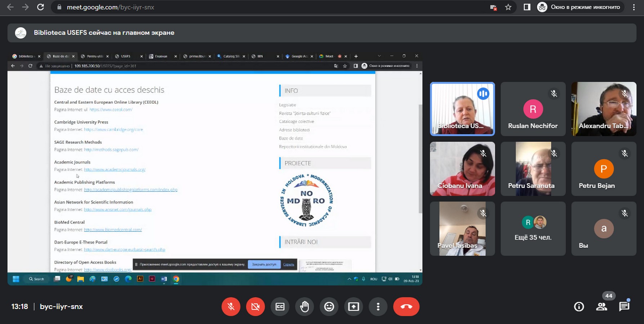Reload the meet.google.com page

pyautogui.click(x=41, y=7)
